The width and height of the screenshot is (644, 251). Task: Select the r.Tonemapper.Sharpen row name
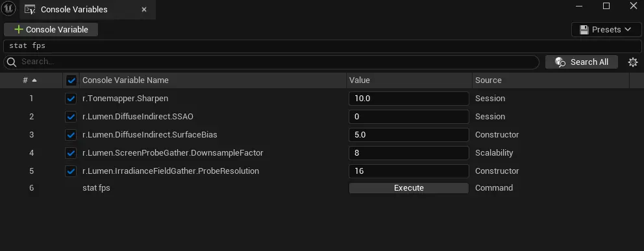point(125,99)
